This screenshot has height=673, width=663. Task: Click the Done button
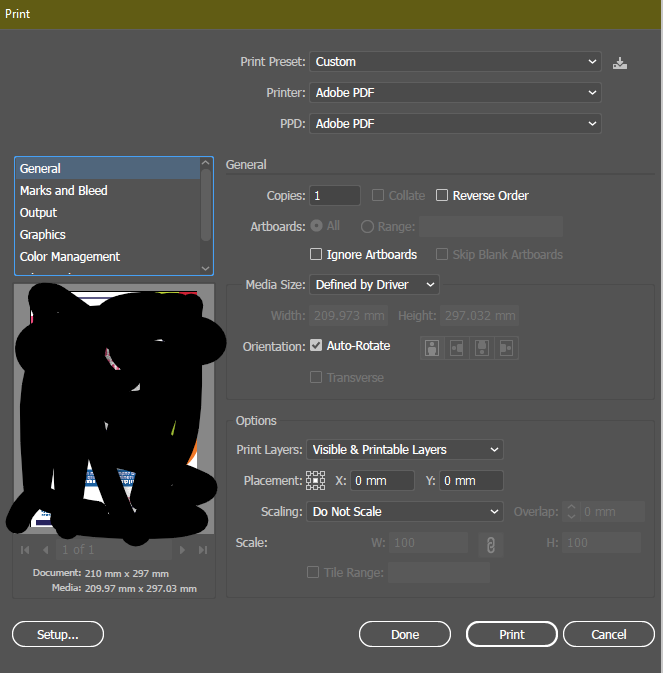[x=405, y=634]
